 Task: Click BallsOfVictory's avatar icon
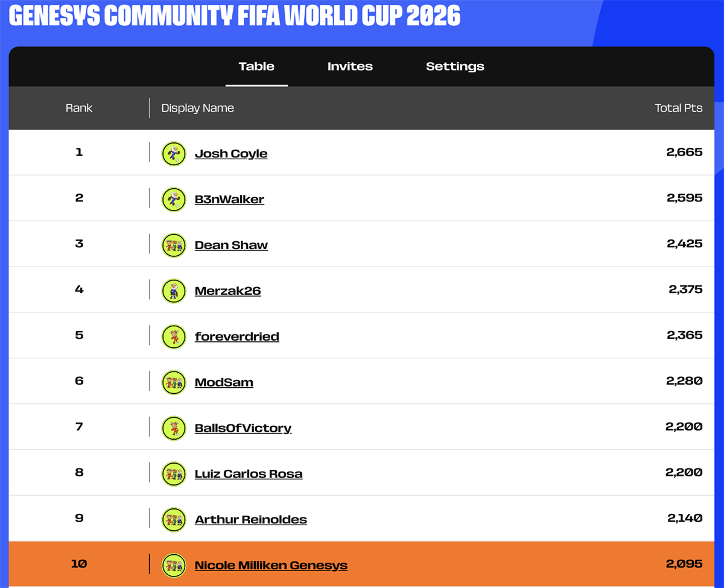(x=174, y=428)
